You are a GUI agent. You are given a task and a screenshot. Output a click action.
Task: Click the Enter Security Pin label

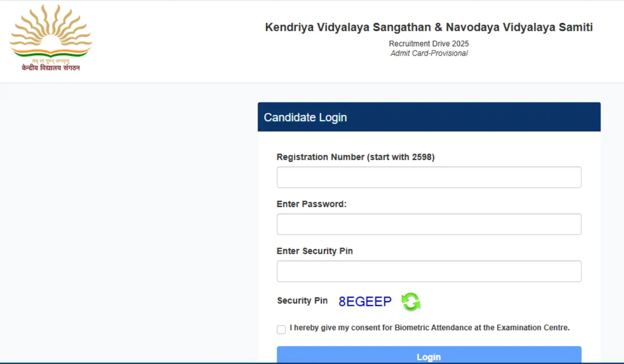(x=315, y=251)
